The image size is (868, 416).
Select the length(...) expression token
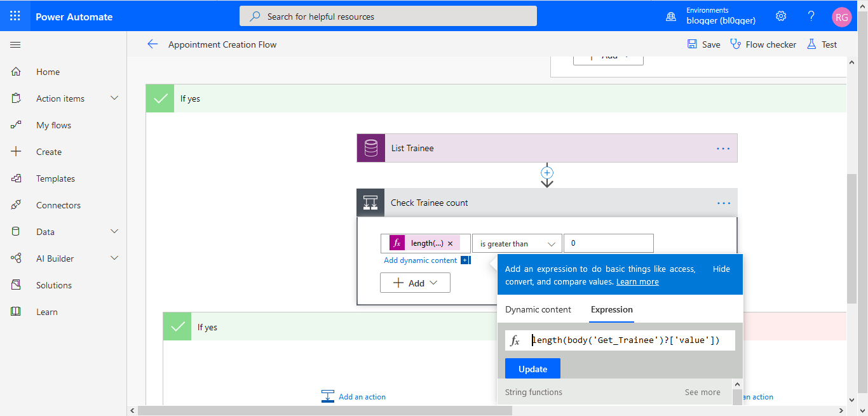424,243
